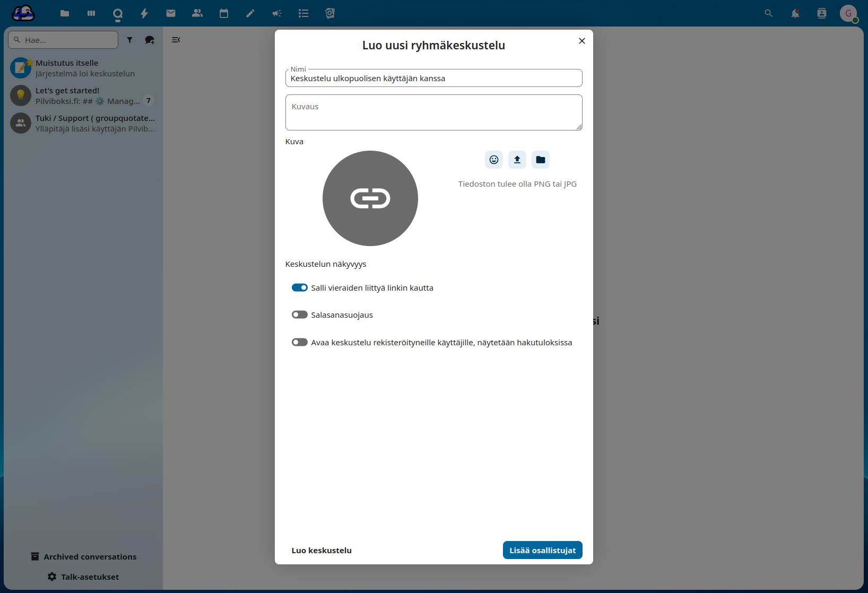Open unified search magnifier icon

(x=768, y=13)
